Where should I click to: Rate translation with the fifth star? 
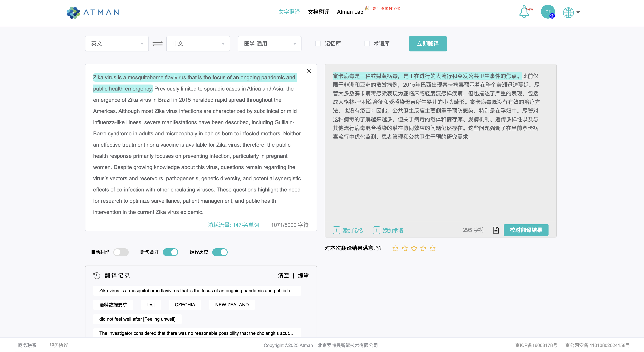(x=433, y=248)
